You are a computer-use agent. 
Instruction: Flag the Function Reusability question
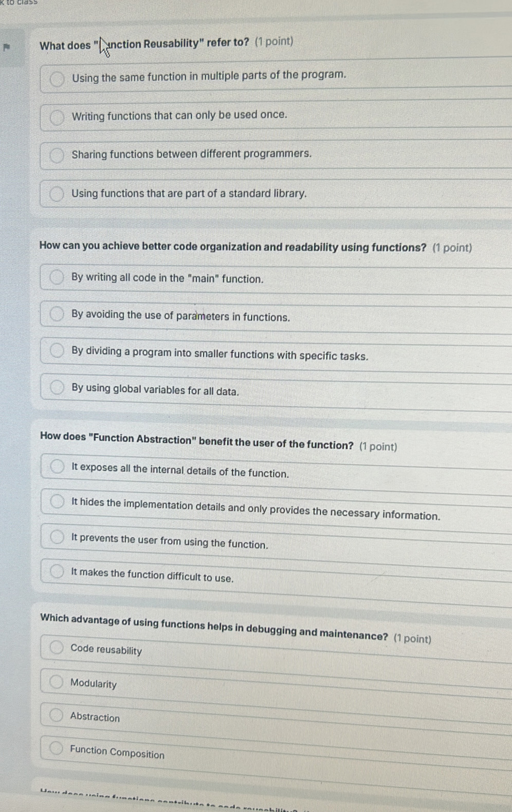click(6, 47)
